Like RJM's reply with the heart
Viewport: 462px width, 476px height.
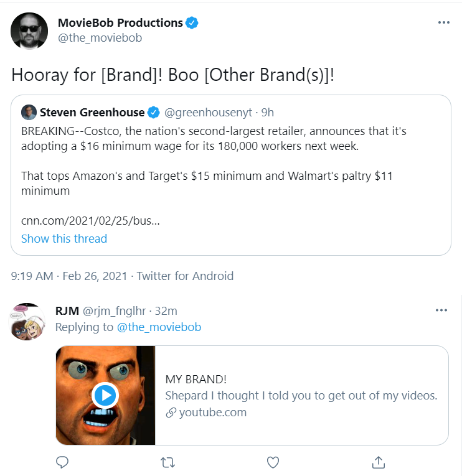point(273,462)
